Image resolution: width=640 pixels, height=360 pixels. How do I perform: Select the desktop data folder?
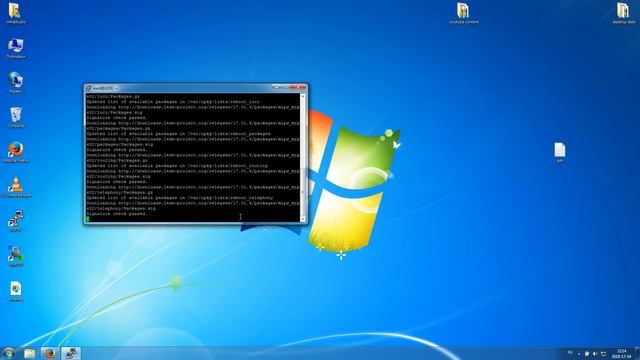coord(624,13)
